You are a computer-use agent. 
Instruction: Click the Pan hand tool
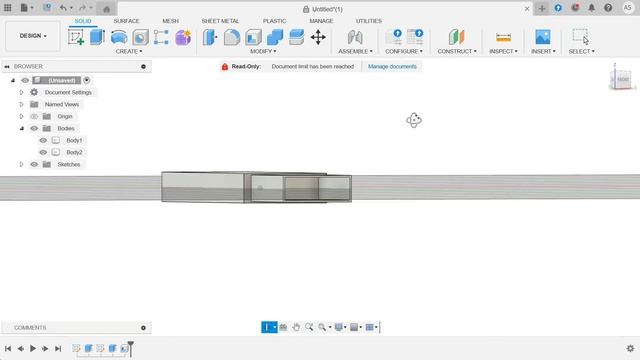pos(296,327)
